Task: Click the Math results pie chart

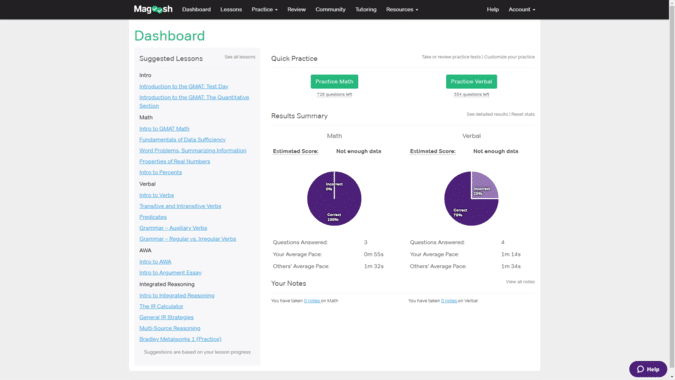Action: [334, 198]
